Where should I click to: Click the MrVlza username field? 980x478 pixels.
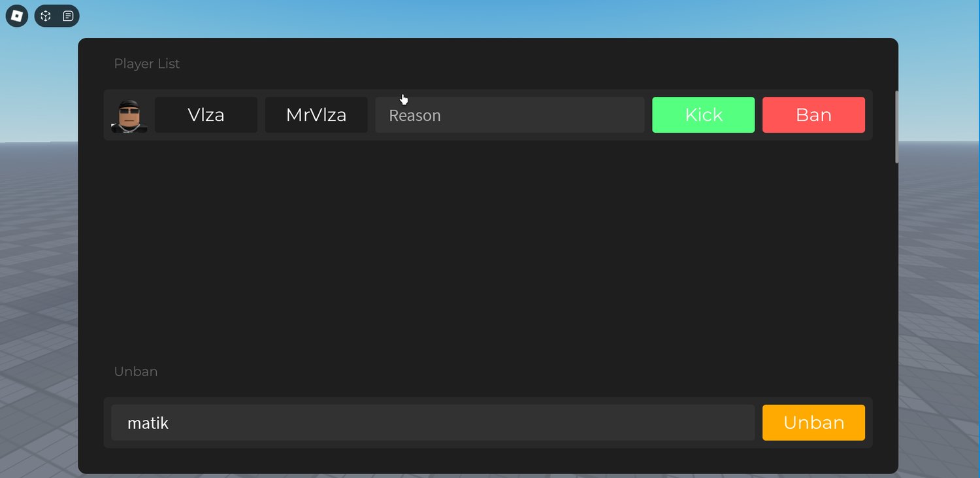coord(316,115)
